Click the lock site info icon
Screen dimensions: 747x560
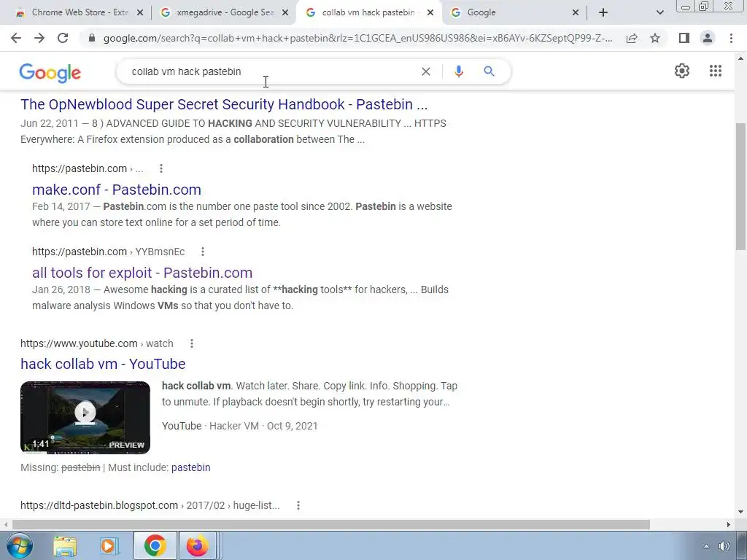click(x=92, y=38)
